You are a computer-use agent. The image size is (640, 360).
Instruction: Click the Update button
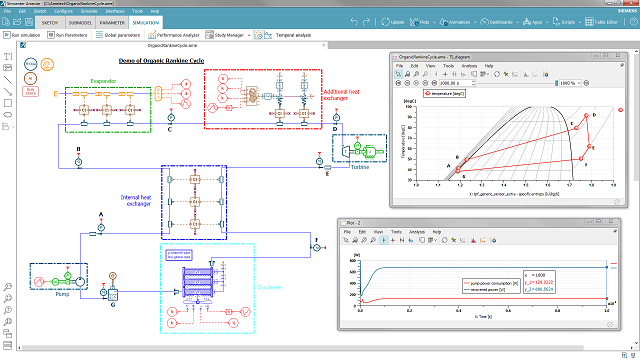click(393, 22)
